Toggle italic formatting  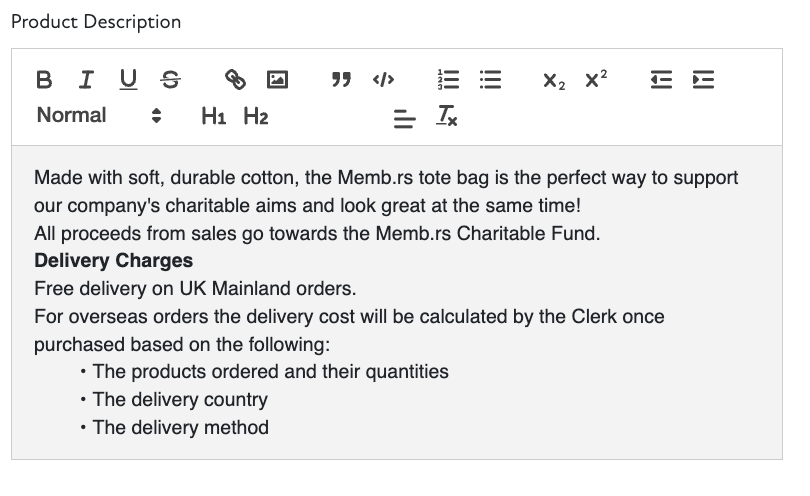86,80
